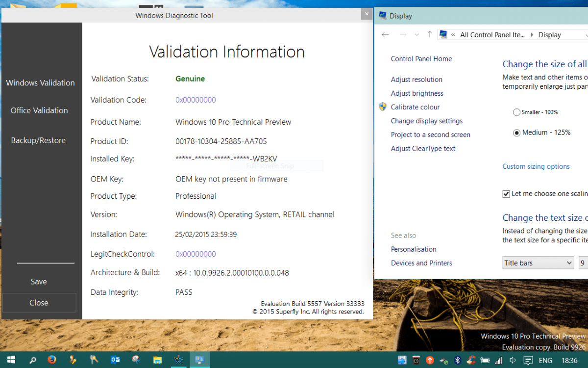Click the ENG input language indicator
Image resolution: width=588 pixels, height=368 pixels.
point(545,360)
